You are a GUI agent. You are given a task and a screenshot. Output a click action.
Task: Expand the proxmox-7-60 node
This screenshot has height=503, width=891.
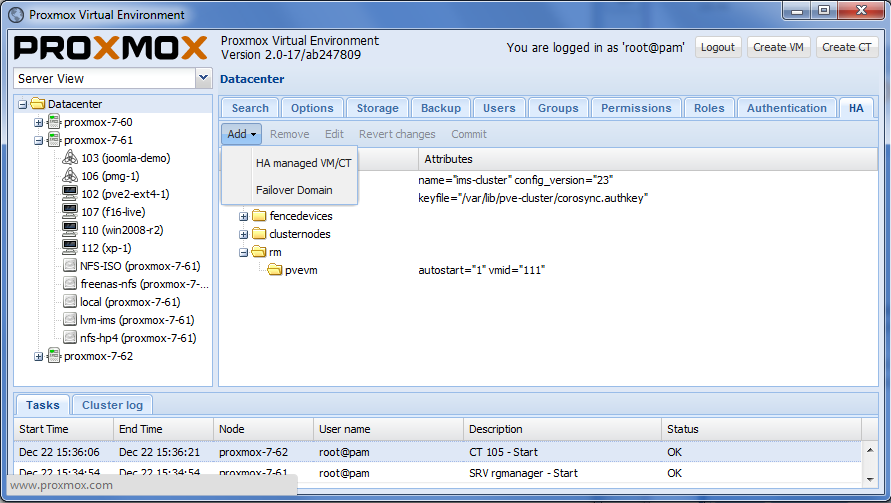(39, 122)
